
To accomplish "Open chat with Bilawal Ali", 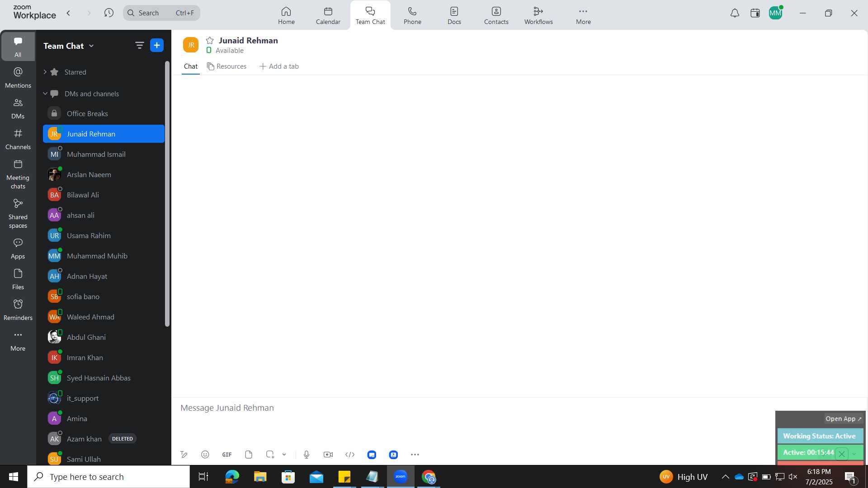I will [x=104, y=195].
